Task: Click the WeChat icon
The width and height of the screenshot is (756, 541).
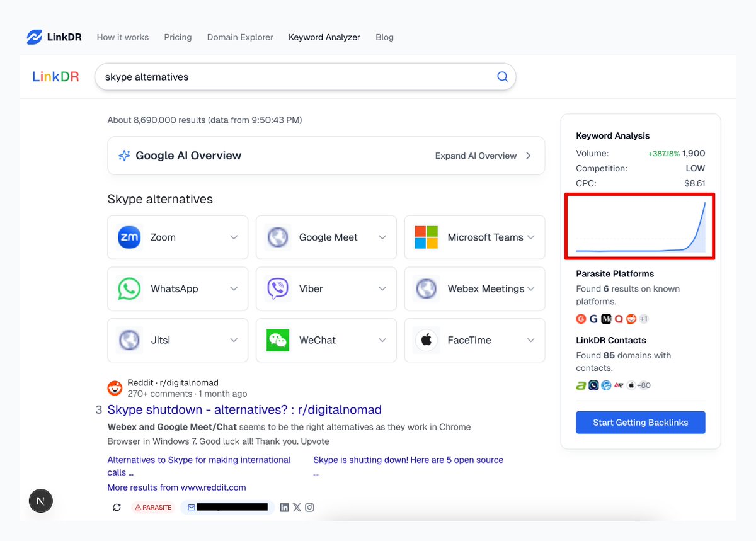Action: coord(278,340)
